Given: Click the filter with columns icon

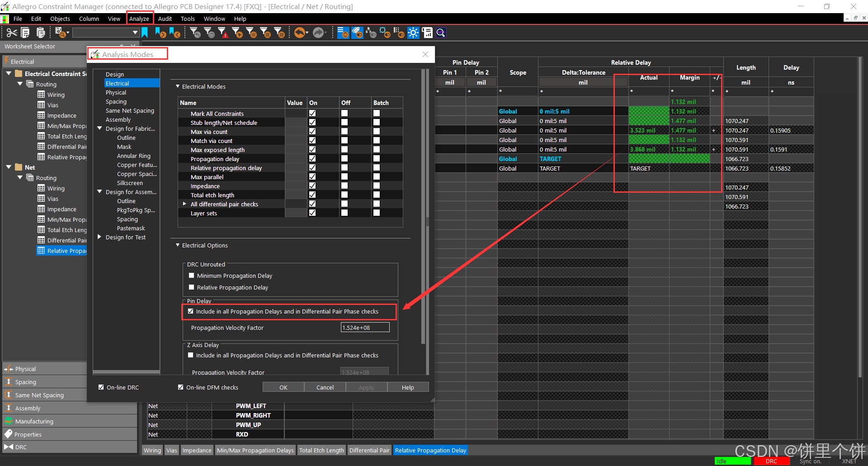Looking at the screenshot, I should pos(279,33).
